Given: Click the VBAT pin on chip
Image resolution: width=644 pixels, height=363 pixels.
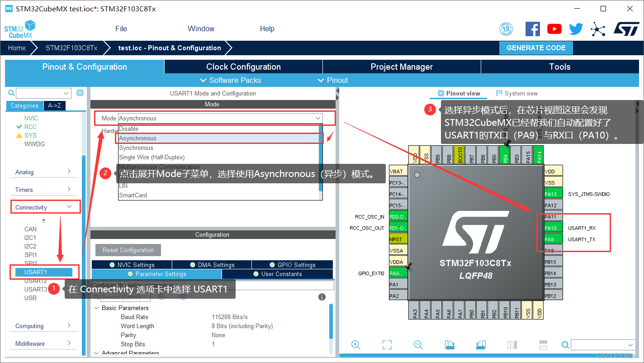Looking at the screenshot, I should (x=398, y=172).
